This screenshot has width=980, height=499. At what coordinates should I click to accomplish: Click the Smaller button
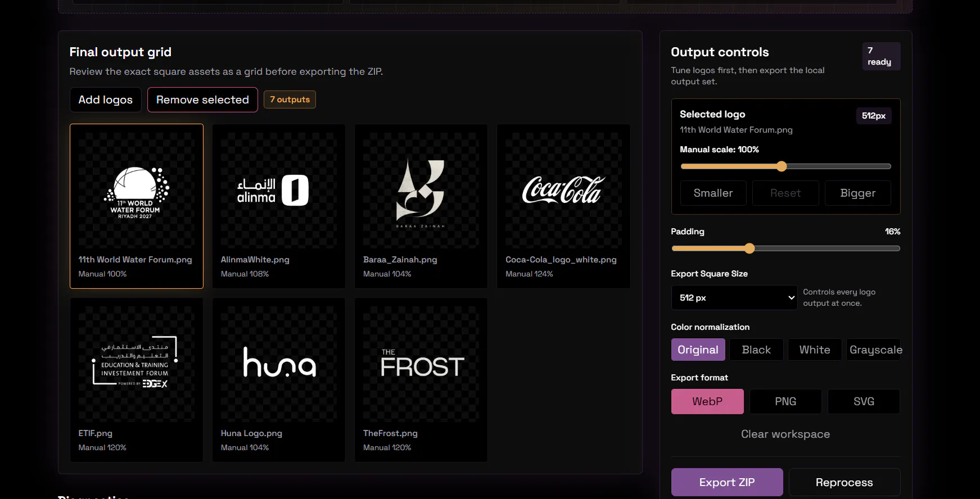click(713, 193)
